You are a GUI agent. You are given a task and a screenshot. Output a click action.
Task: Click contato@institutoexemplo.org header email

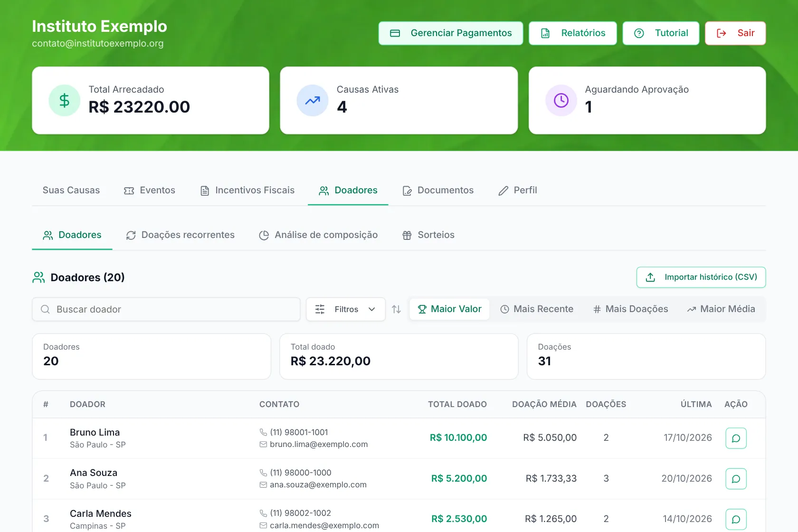98,43
